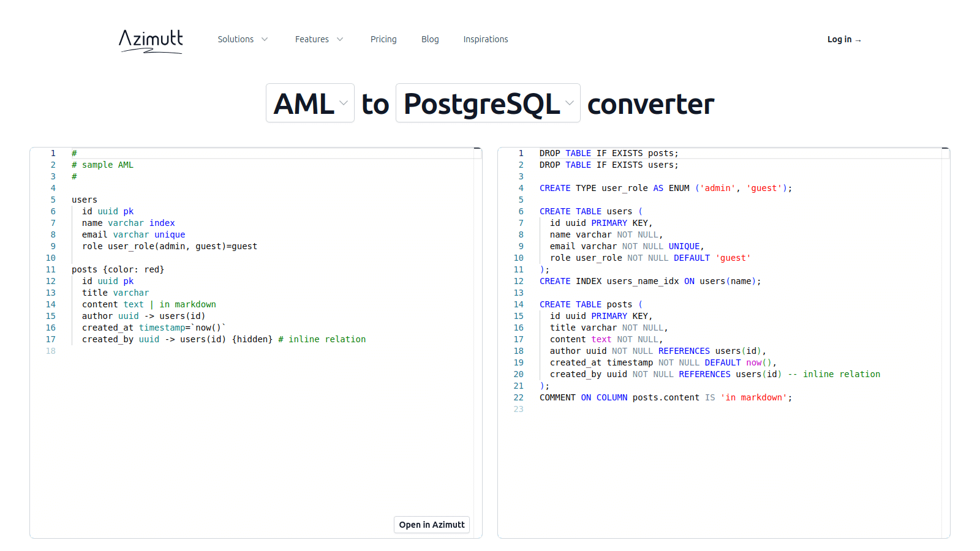This screenshot has height=551, width=980.
Task: Click 'DROP TABLE IF EXISTS users;' line
Action: pos(609,165)
